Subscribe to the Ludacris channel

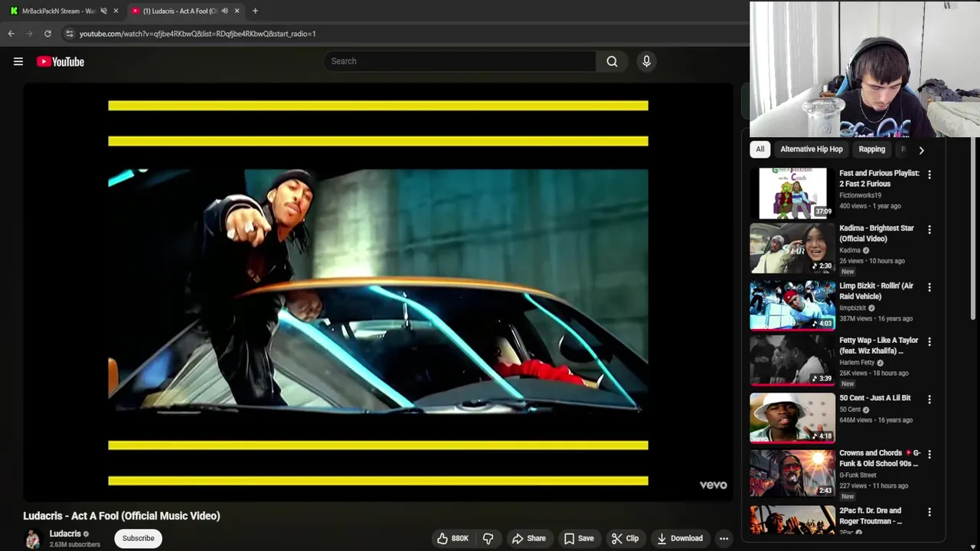tap(139, 538)
